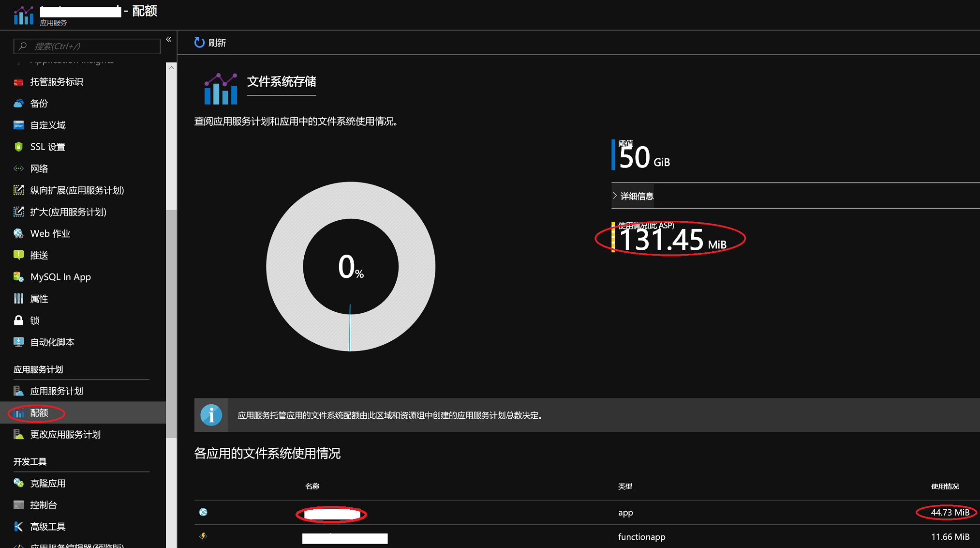Click the sidebar scroll-up arrow
Screen dimensions: 980x548
[171, 68]
